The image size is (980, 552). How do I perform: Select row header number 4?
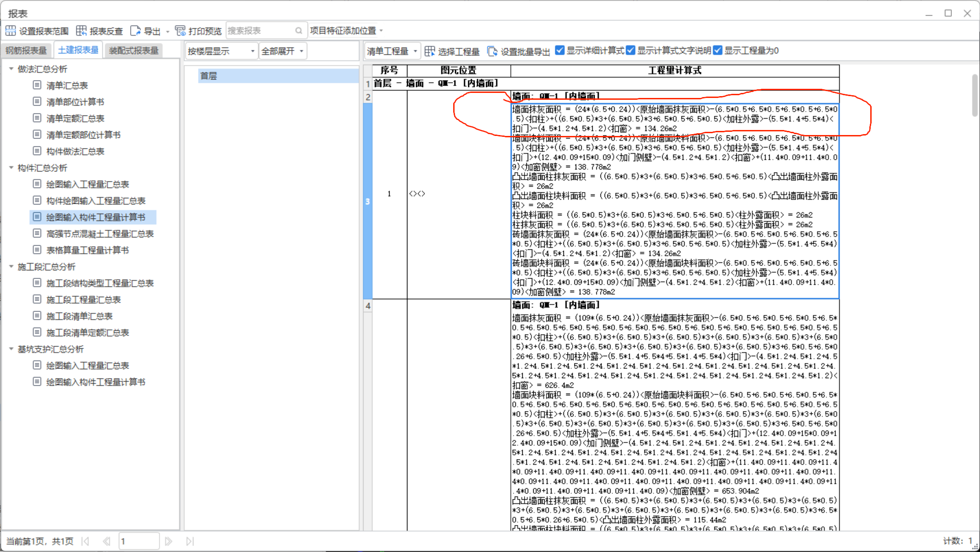[368, 306]
